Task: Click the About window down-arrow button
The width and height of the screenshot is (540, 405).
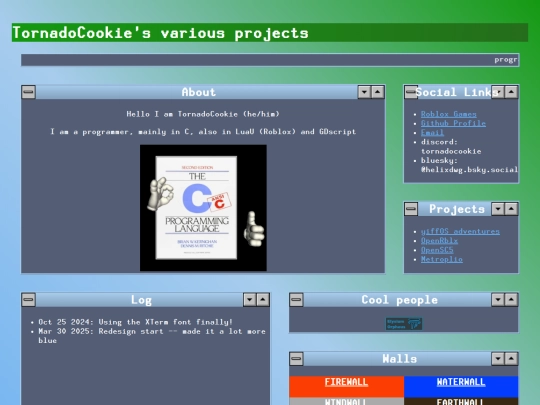Action: tap(364, 92)
